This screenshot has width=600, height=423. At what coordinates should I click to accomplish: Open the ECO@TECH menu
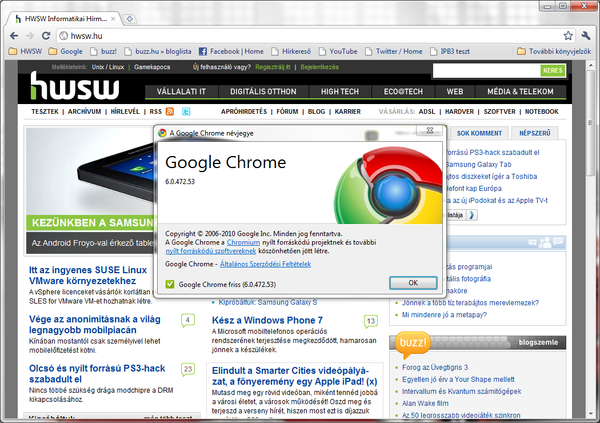click(x=403, y=92)
